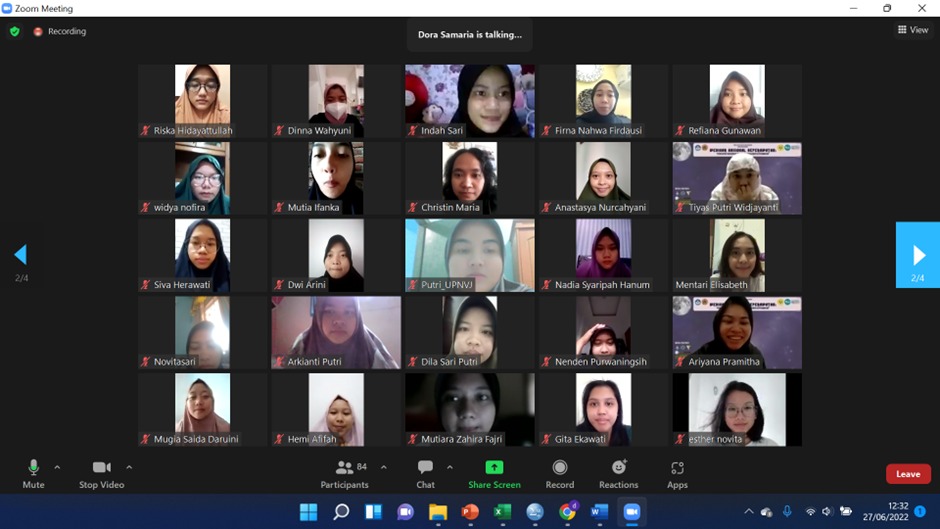This screenshot has width=940, height=529.
Task: Select Indah Sari's video thumbnail
Action: coord(469,101)
